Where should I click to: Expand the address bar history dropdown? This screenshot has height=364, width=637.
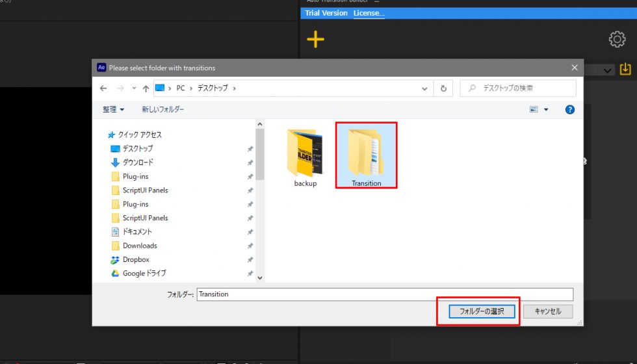click(424, 88)
